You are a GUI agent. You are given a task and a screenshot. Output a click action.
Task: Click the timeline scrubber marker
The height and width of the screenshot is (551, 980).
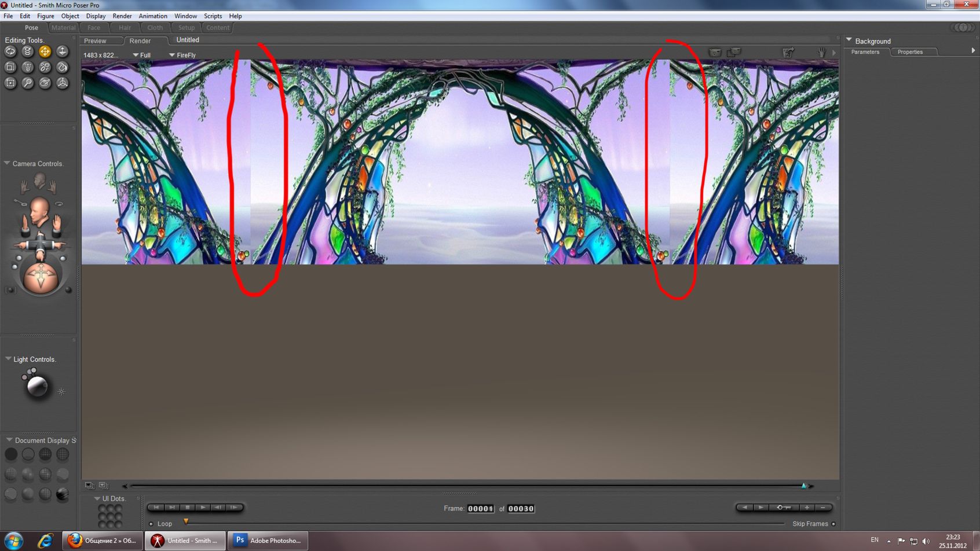pyautogui.click(x=186, y=521)
